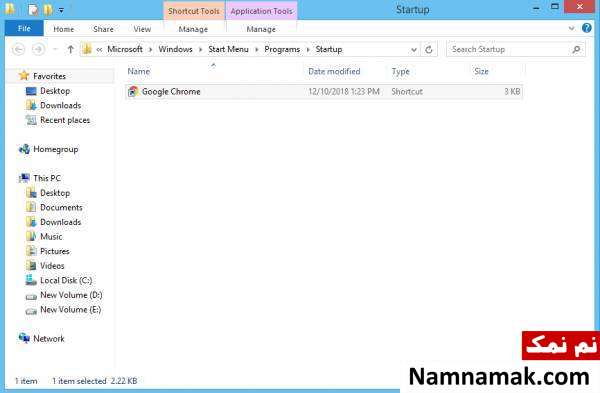Minimize the Startup window
The image size is (600, 393).
click(536, 8)
